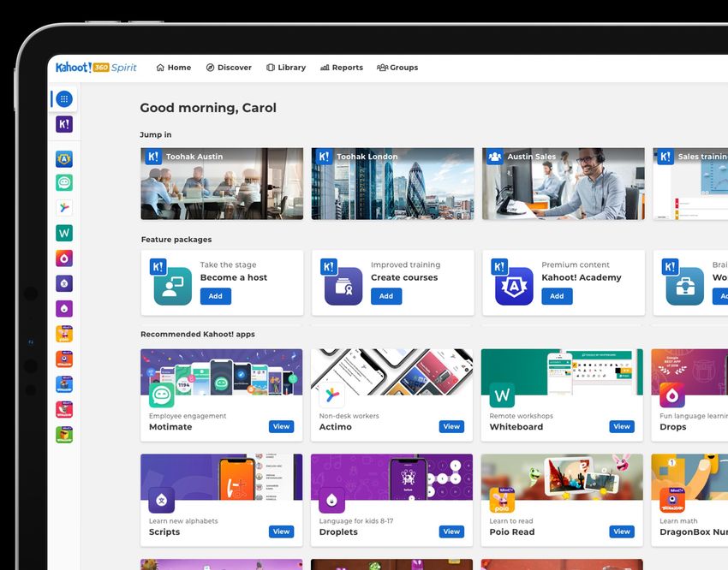Click the Poio Read card banner image
This screenshot has height=570, width=728.
(562, 477)
